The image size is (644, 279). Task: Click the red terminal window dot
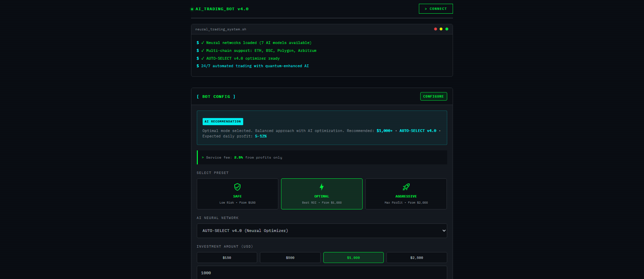pyautogui.click(x=436, y=29)
